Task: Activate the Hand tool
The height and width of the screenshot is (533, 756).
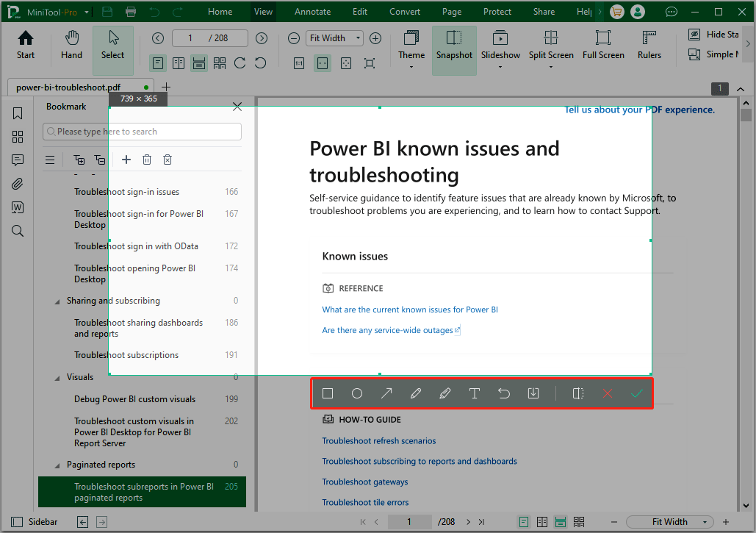Action: coord(71,45)
